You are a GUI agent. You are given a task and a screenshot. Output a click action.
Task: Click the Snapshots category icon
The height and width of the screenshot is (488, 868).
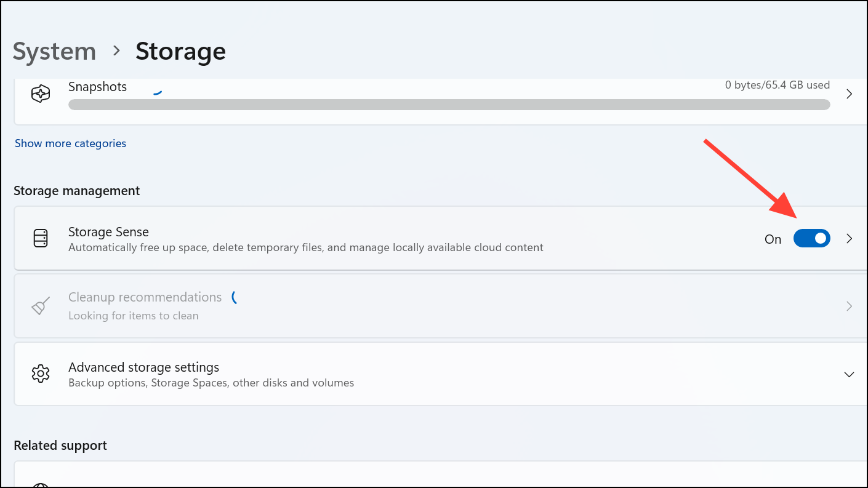(41, 94)
